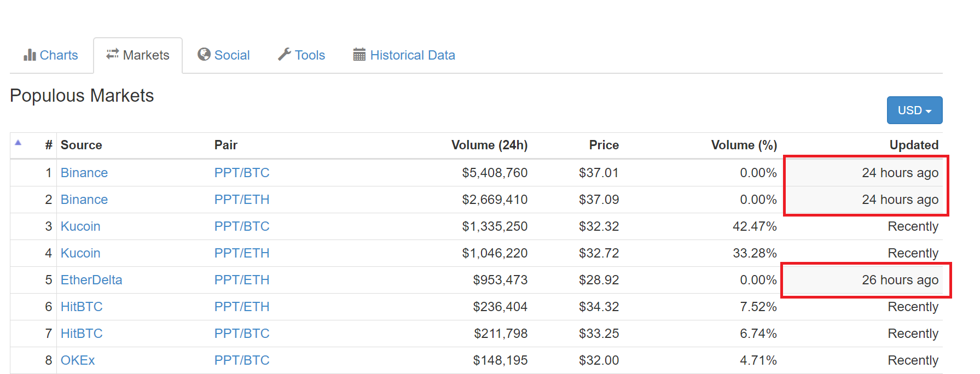The image size is (980, 374).
Task: Sort table by the # column header
Action: 49,145
